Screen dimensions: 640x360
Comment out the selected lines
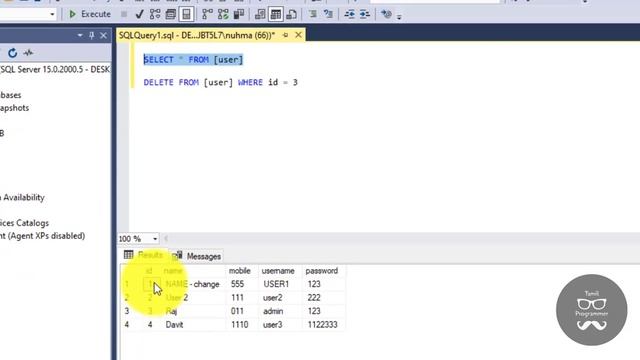(313, 14)
